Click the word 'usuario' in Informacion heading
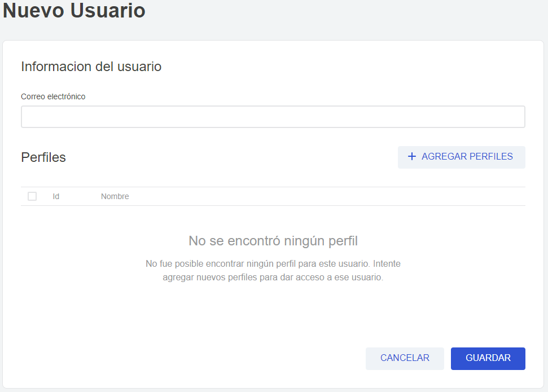 [x=139, y=67]
